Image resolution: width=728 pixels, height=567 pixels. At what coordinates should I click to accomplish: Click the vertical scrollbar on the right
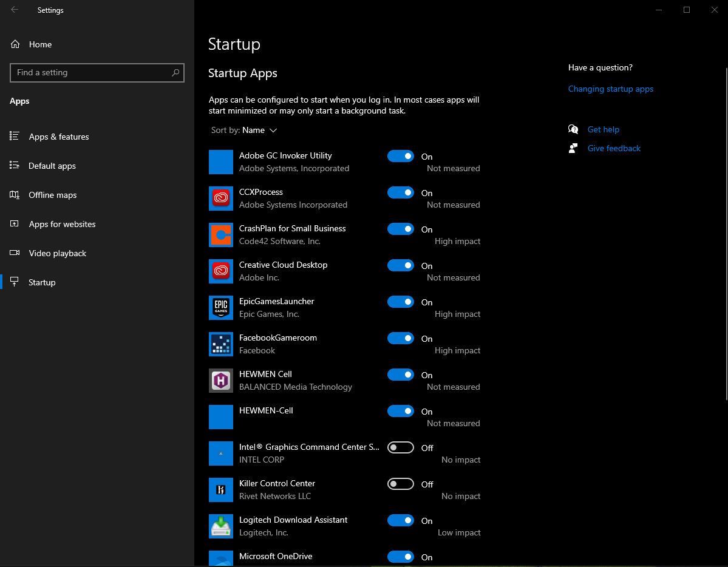point(726,234)
